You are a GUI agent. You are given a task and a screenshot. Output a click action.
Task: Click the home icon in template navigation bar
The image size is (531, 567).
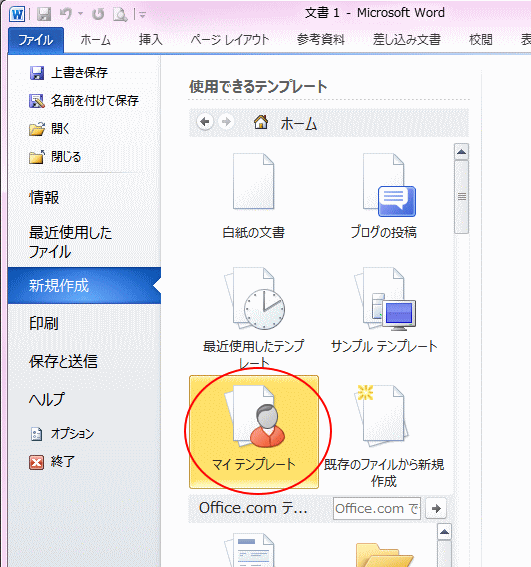coord(261,122)
